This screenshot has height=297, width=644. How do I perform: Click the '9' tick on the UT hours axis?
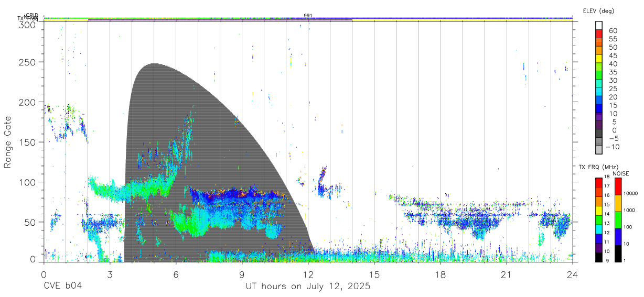[x=242, y=274]
